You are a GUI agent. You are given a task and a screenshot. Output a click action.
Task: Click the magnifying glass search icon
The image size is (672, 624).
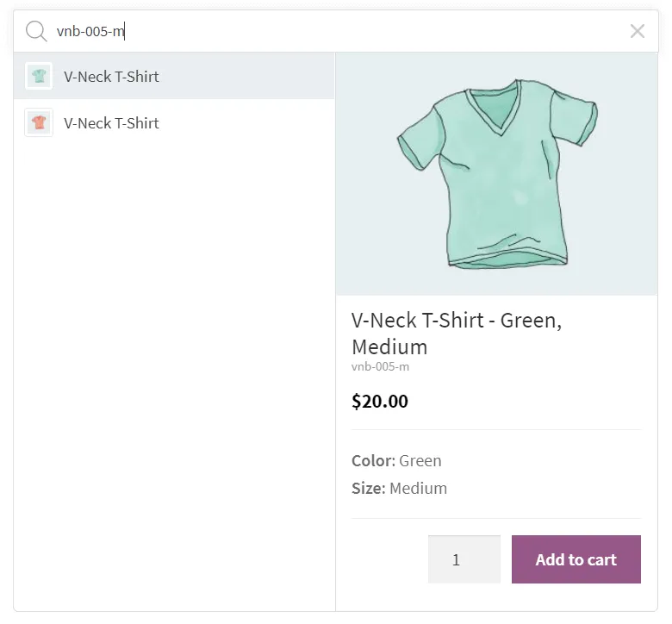[x=36, y=31]
